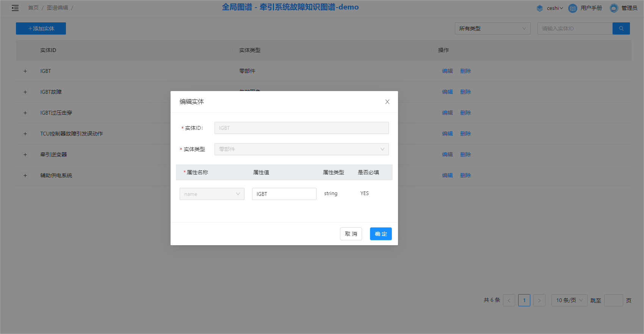This screenshot has width=644, height=334.
Task: Expand the 牵引逆变器 row
Action: [x=25, y=154]
